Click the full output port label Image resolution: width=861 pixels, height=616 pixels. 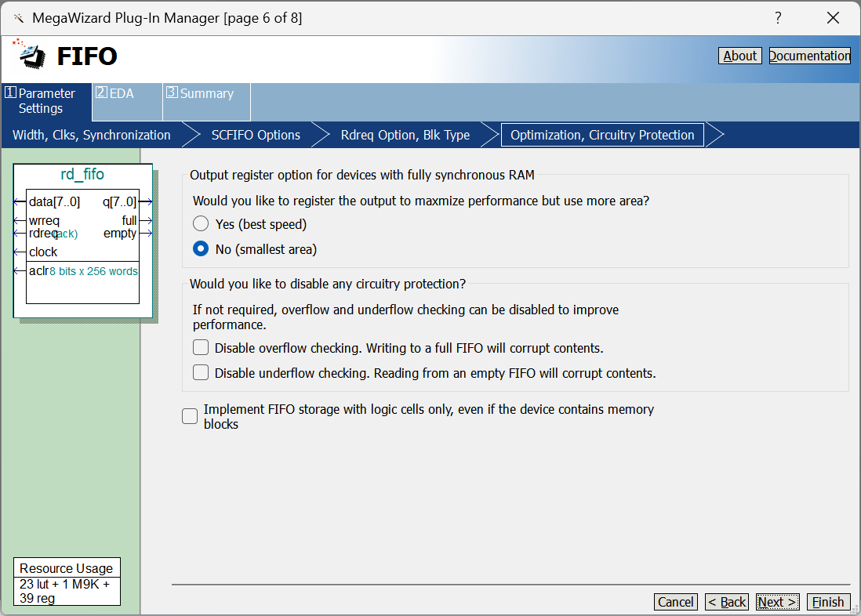coord(129,221)
